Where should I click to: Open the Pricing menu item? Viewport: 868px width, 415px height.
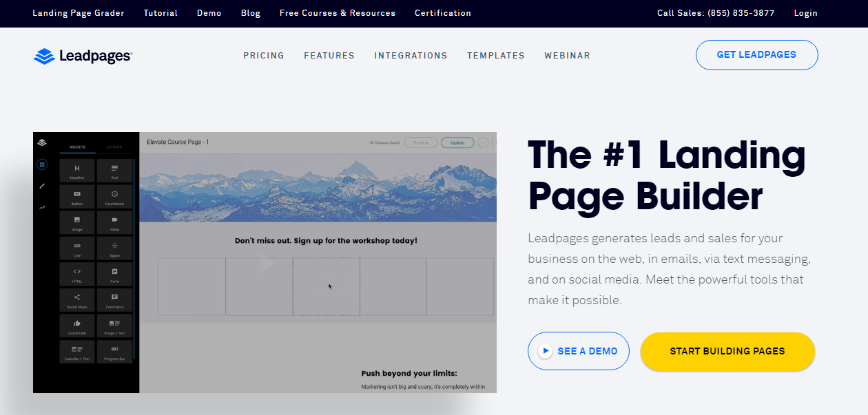pyautogui.click(x=264, y=56)
